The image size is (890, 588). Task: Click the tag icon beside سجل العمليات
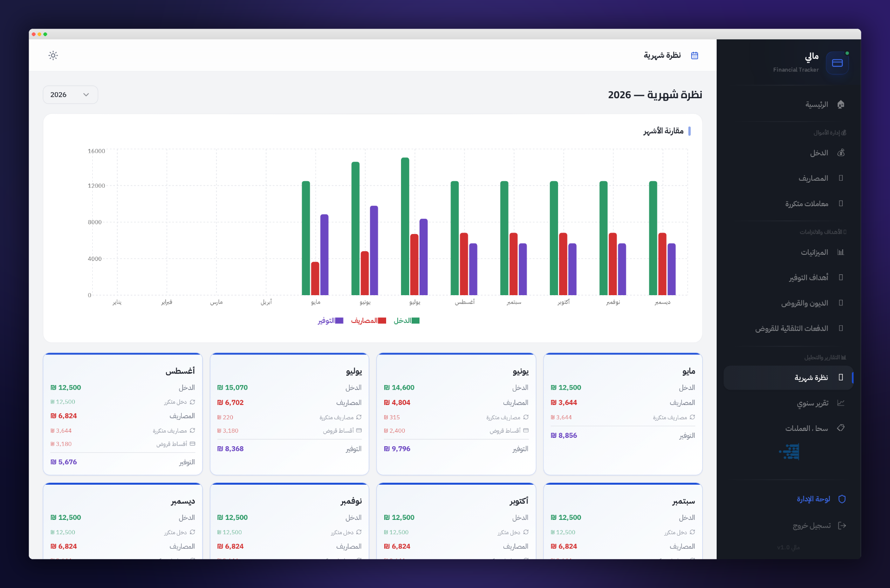pyautogui.click(x=841, y=428)
